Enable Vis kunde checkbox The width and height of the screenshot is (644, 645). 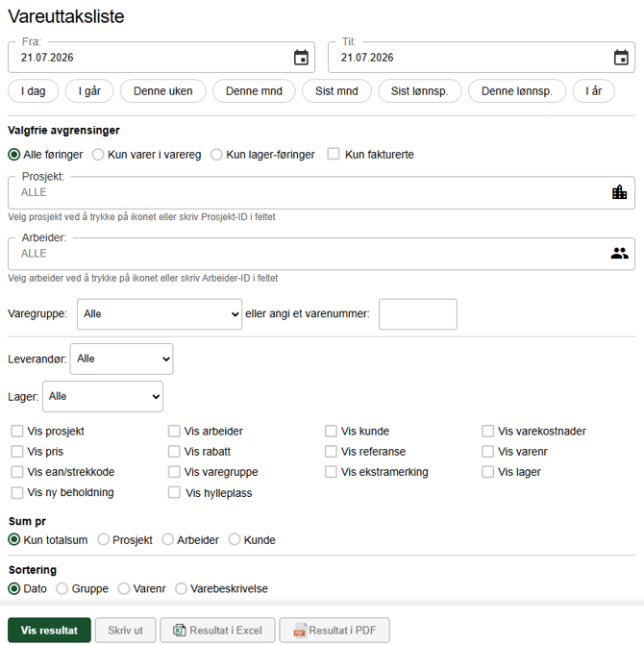click(331, 431)
